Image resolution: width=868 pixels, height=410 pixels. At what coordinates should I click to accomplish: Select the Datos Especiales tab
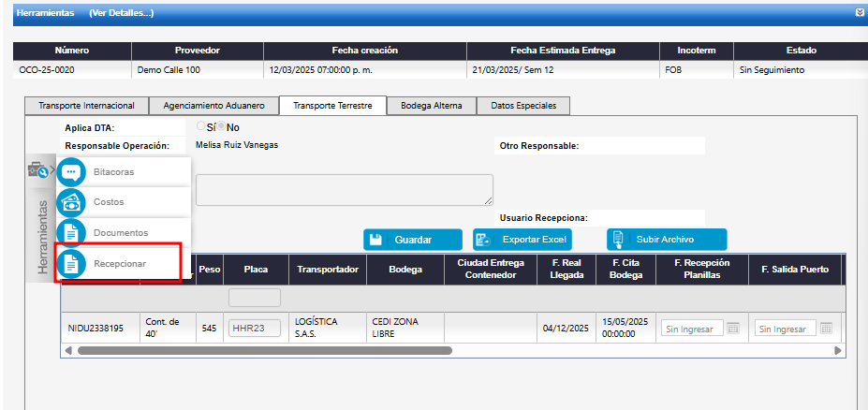pyautogui.click(x=523, y=106)
